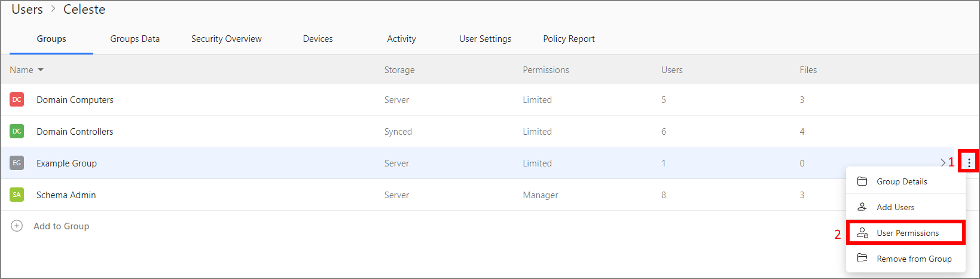Click the Schema Admin group name
The width and height of the screenshot is (980, 279).
(x=66, y=195)
